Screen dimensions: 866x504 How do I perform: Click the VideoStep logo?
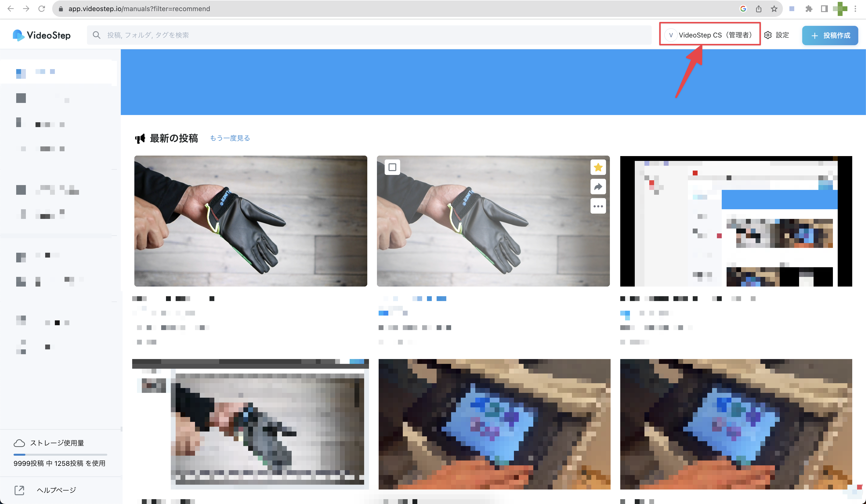pyautogui.click(x=42, y=35)
